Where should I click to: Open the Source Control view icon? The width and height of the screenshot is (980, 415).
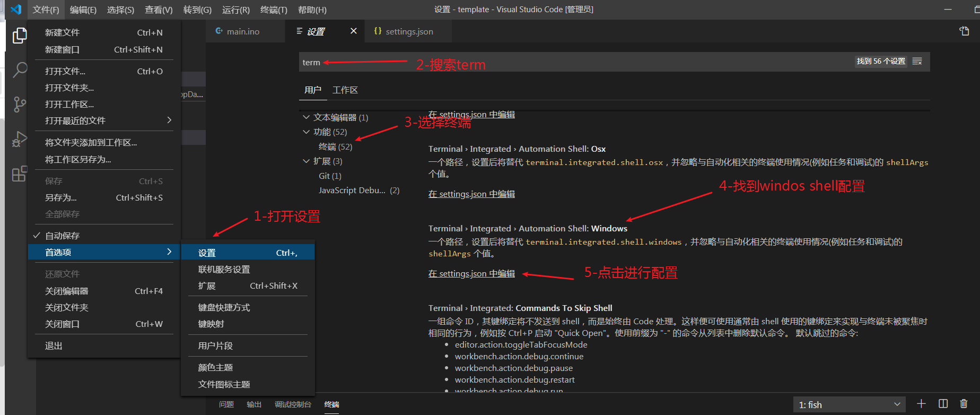[x=20, y=105]
